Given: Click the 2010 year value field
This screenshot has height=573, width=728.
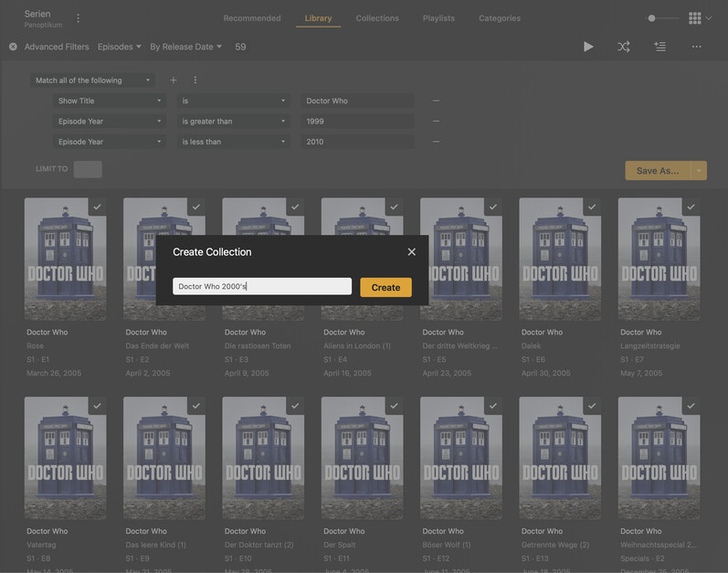Looking at the screenshot, I should pos(357,141).
